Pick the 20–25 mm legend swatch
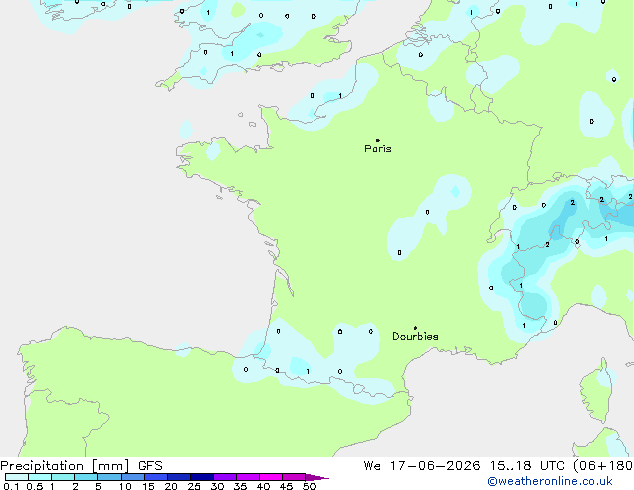 click(x=178, y=477)
